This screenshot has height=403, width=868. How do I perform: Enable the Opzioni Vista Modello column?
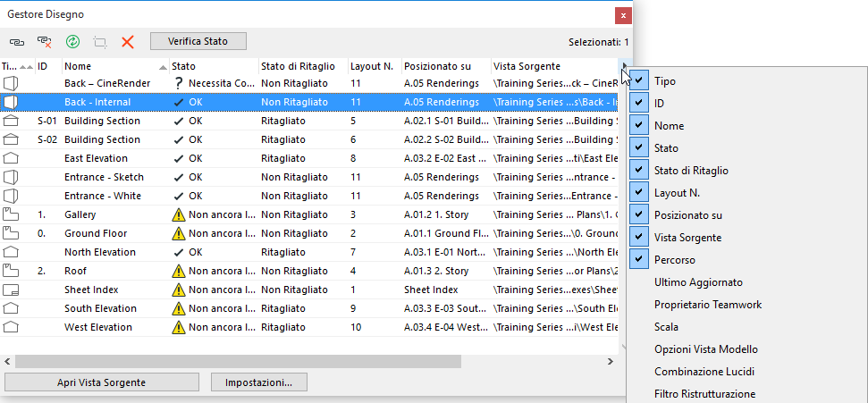click(706, 349)
